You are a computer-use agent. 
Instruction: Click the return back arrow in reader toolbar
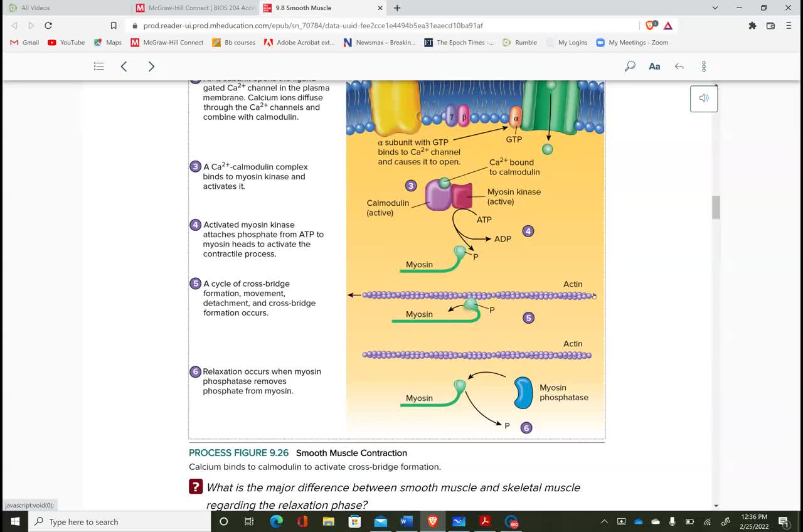679,66
